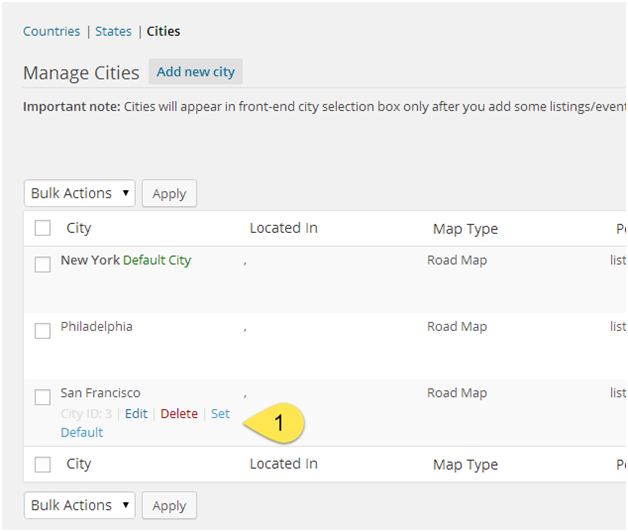The height and width of the screenshot is (532, 628).
Task: Check the Philadelphia row checkbox
Action: pyautogui.click(x=42, y=331)
